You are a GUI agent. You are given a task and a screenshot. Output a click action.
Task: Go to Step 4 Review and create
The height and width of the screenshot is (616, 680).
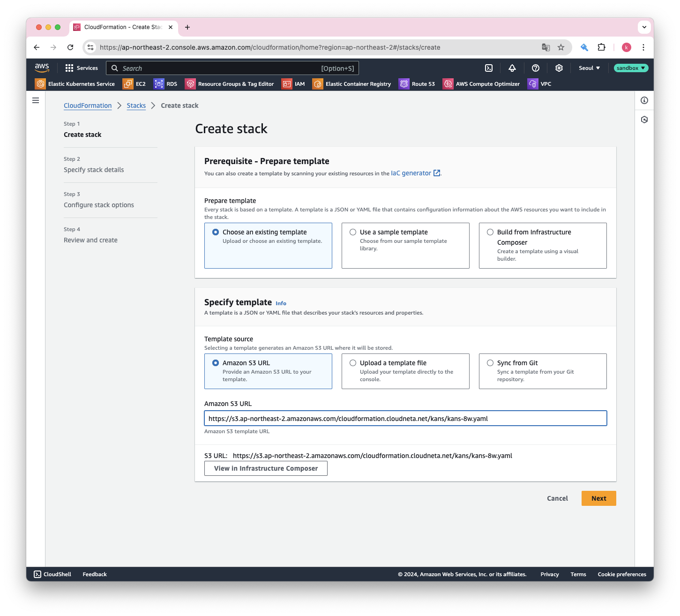coord(90,240)
